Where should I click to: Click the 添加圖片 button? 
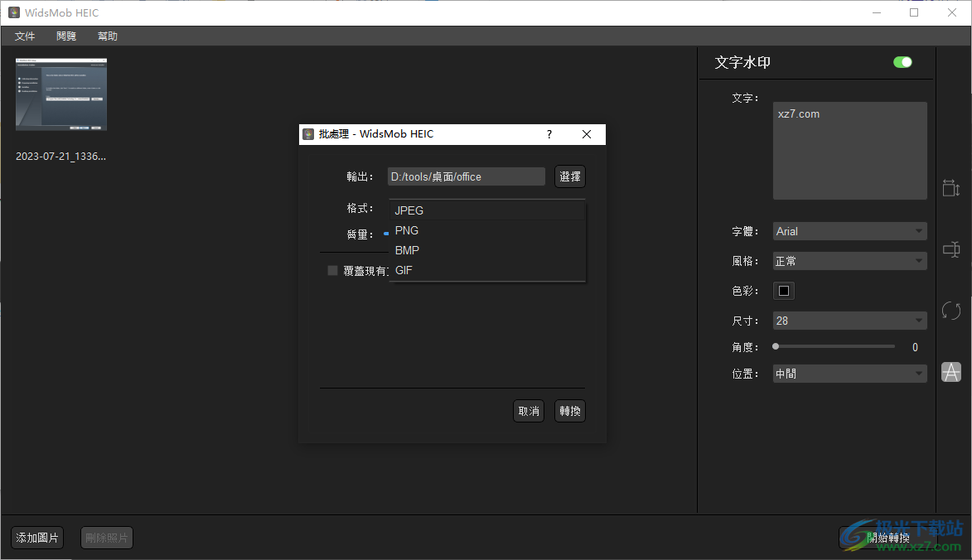pyautogui.click(x=37, y=538)
